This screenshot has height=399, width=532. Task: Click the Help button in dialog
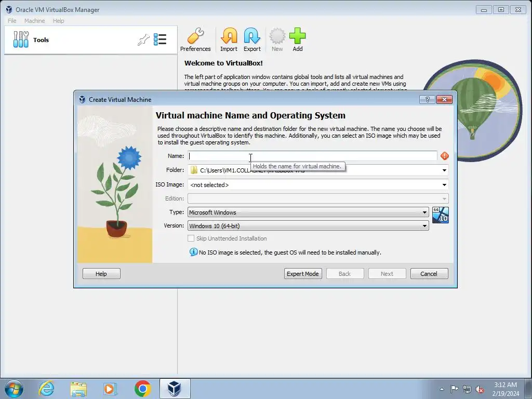101,273
